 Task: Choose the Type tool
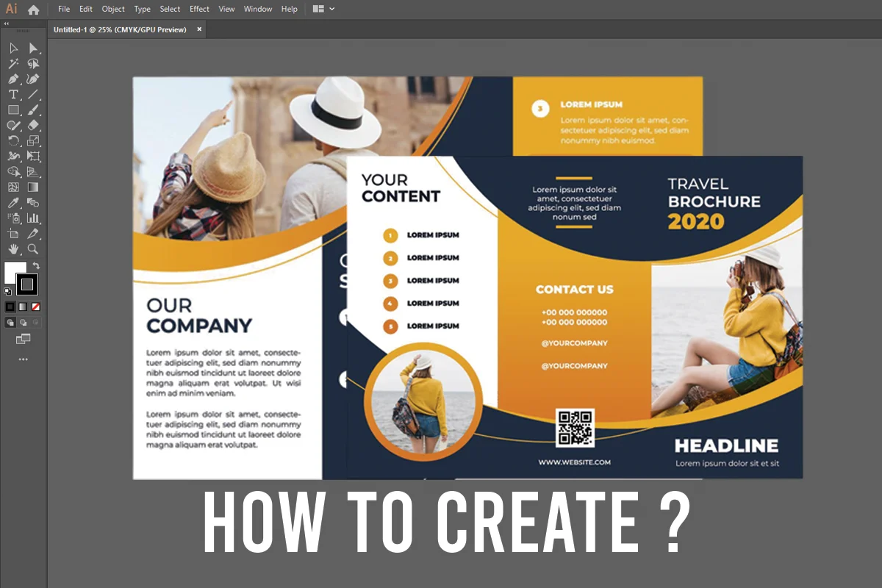coord(13,95)
